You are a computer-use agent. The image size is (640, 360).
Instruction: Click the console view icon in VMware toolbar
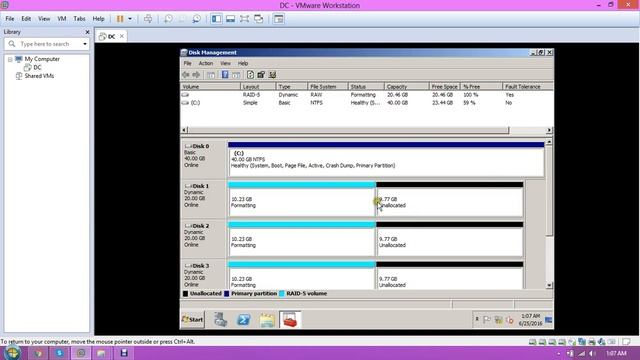[279, 19]
